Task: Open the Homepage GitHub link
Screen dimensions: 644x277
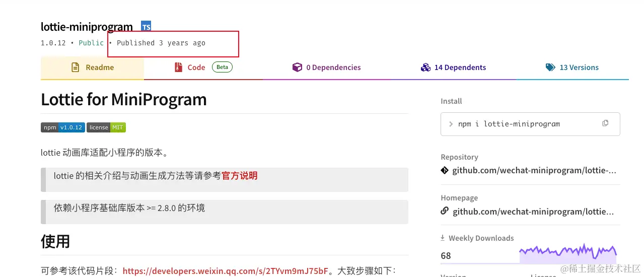Action: coord(533,212)
